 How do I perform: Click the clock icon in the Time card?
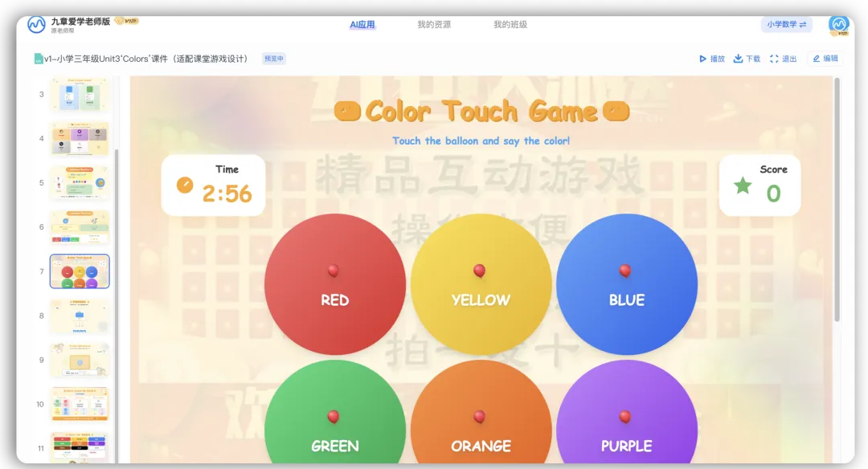pos(185,185)
